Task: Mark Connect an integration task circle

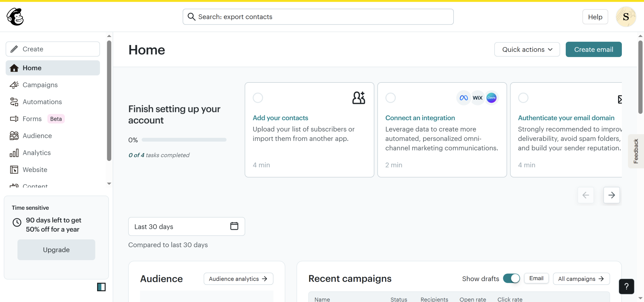Action: (390, 98)
